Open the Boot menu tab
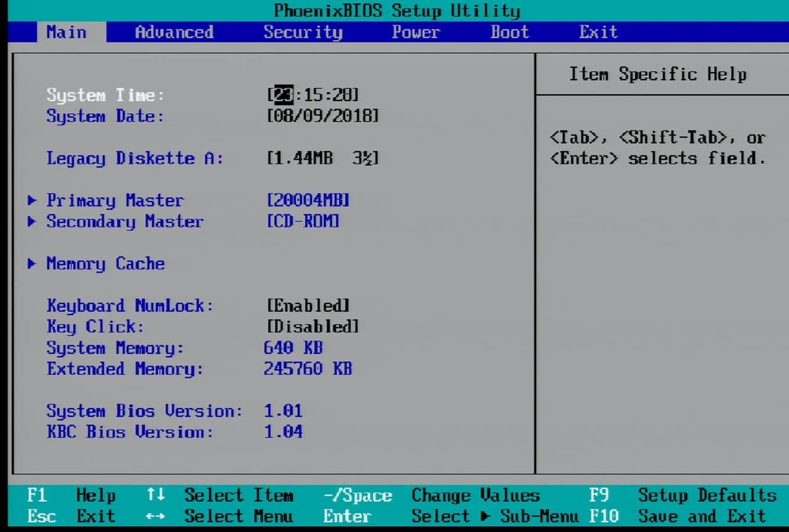The image size is (789, 532). click(510, 32)
